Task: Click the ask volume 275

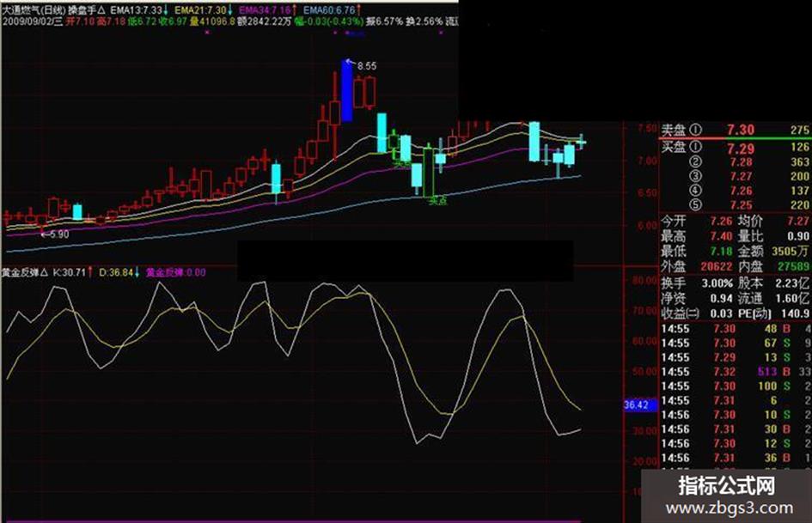Action: [x=799, y=131]
